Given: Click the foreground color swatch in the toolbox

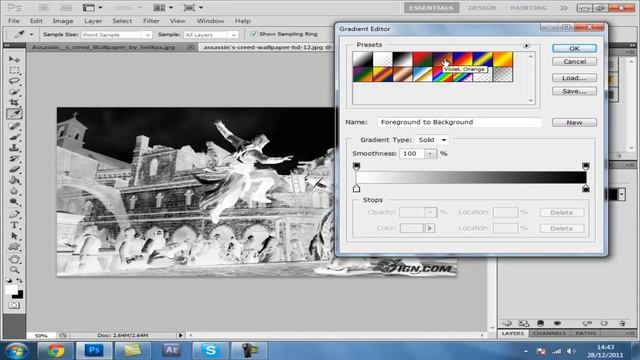Looking at the screenshot, I should [11, 290].
